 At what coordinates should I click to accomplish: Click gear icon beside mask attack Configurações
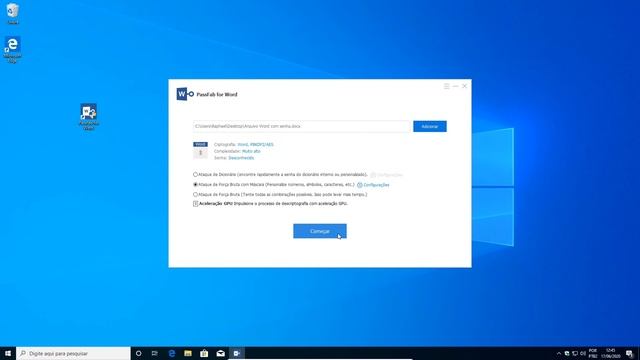[x=360, y=185]
